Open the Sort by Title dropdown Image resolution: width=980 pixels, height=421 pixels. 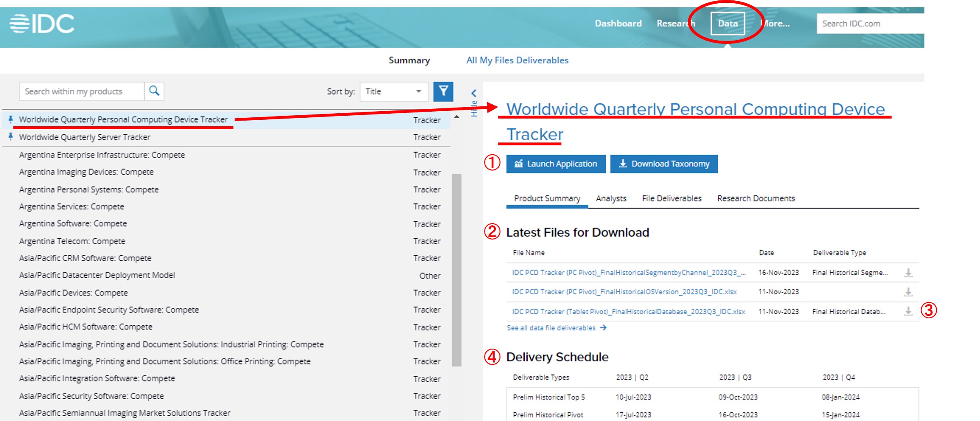tap(394, 91)
